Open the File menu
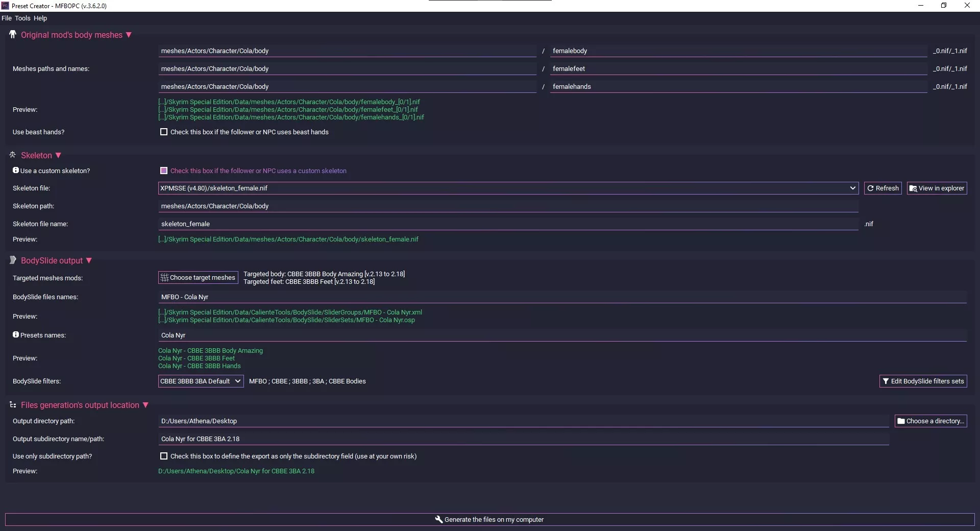The image size is (980, 531). click(7, 18)
